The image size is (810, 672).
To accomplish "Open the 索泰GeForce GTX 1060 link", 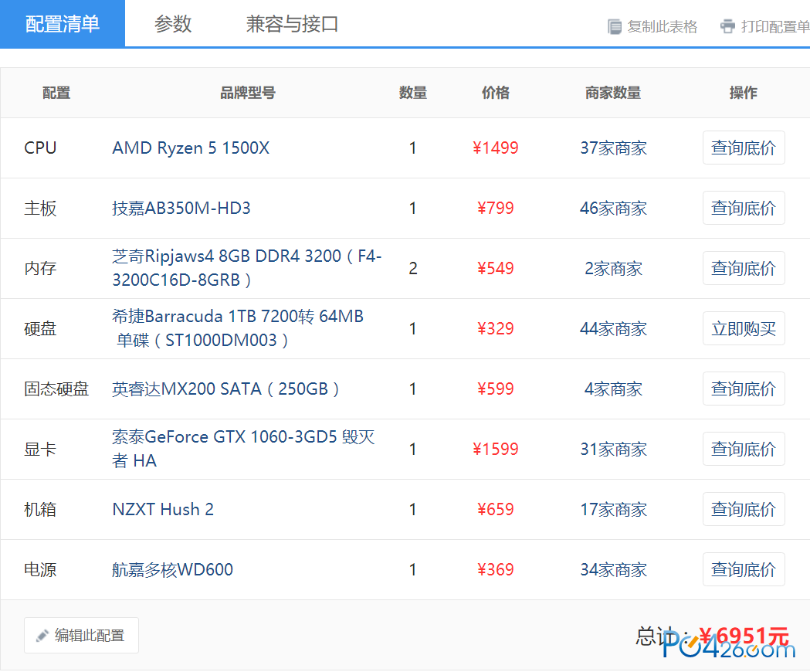I will click(x=243, y=449).
